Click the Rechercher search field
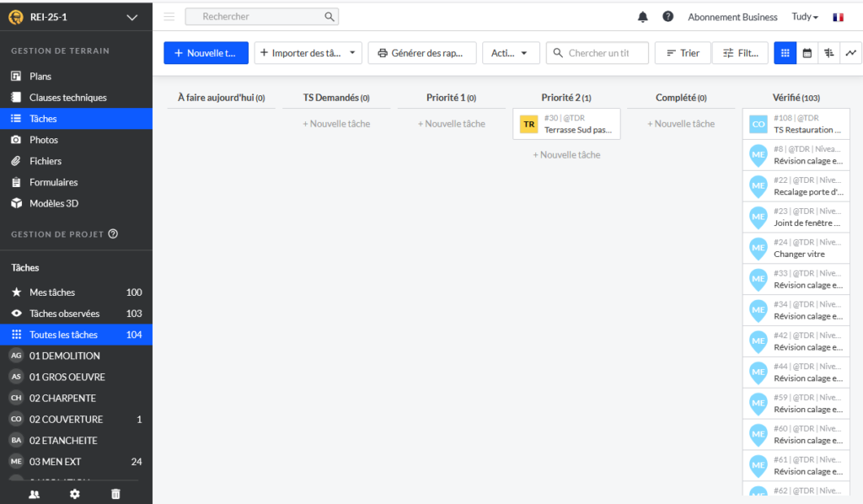The height and width of the screenshot is (504, 863). point(262,17)
